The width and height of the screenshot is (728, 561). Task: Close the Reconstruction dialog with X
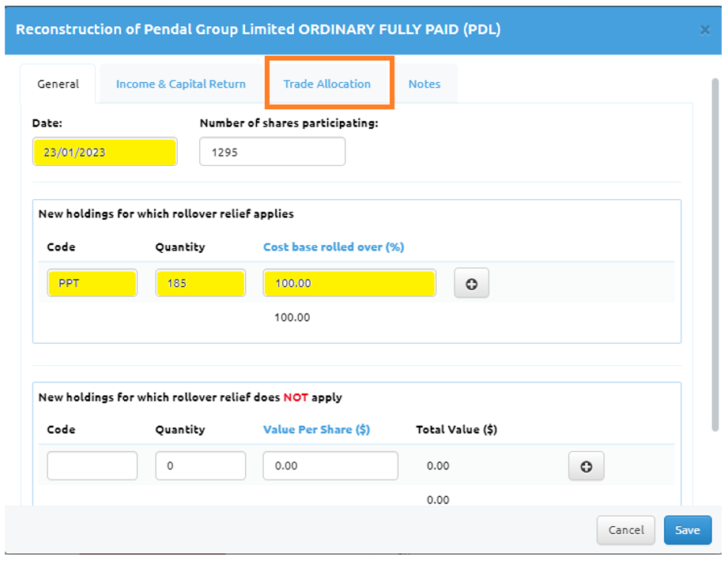pos(704,30)
